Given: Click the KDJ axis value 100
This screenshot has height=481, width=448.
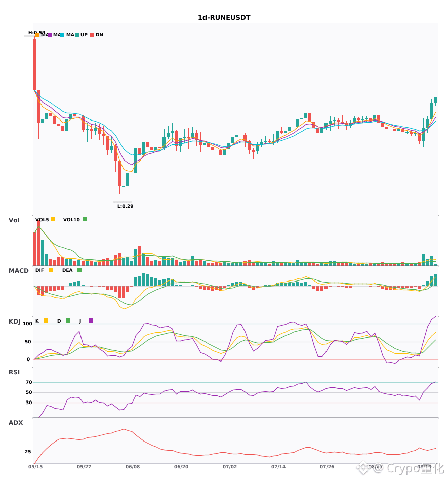Looking at the screenshot, I should (27, 324).
